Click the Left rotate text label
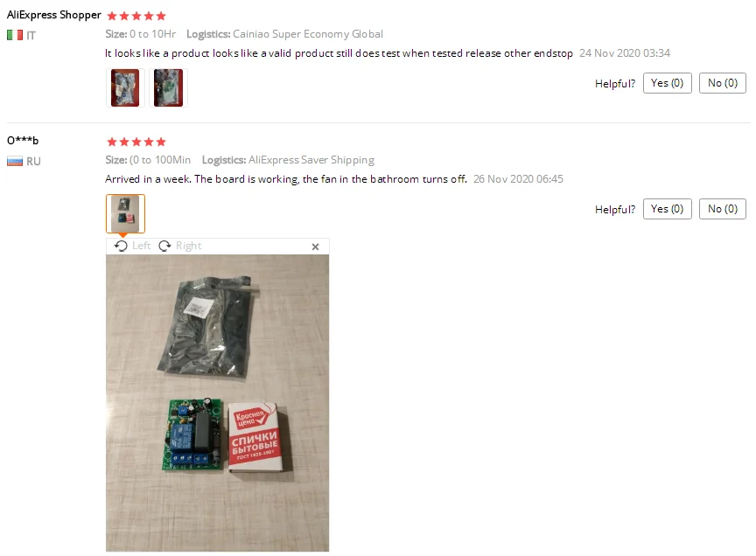Viewport: 756px width, 556px height. click(x=141, y=246)
